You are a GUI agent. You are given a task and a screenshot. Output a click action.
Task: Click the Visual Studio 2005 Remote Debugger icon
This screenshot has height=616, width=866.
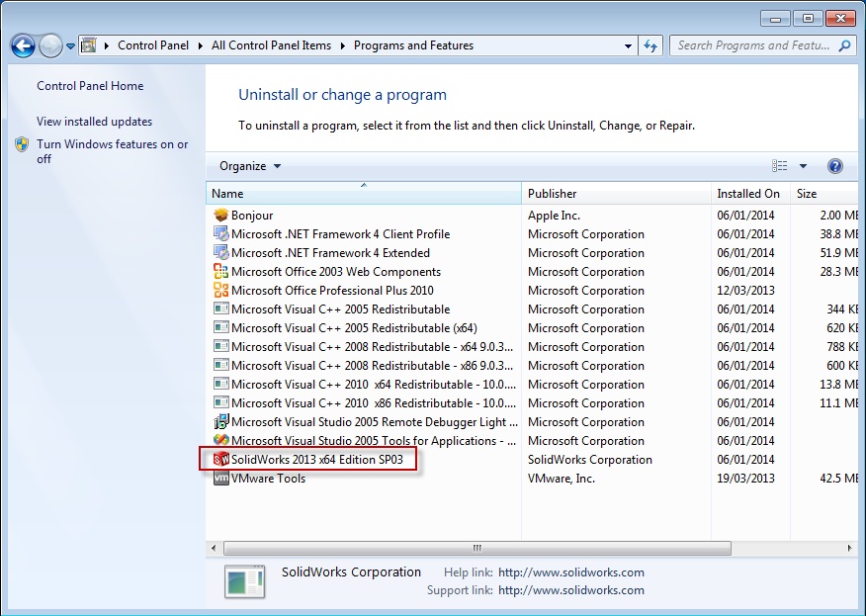point(220,421)
